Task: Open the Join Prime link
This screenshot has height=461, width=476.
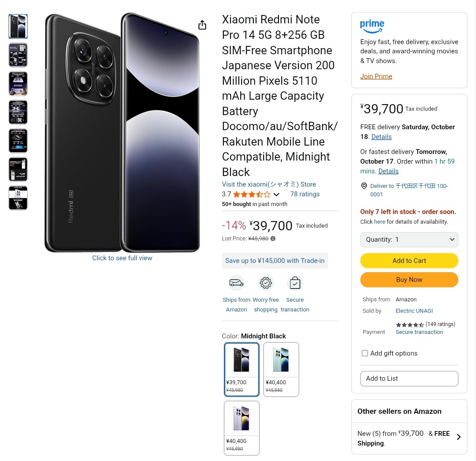Action: (x=376, y=76)
